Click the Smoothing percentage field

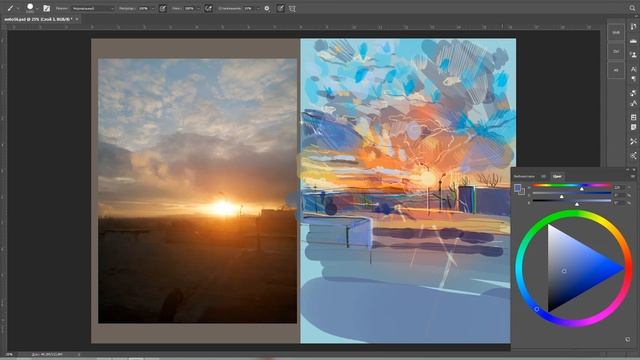(x=248, y=8)
